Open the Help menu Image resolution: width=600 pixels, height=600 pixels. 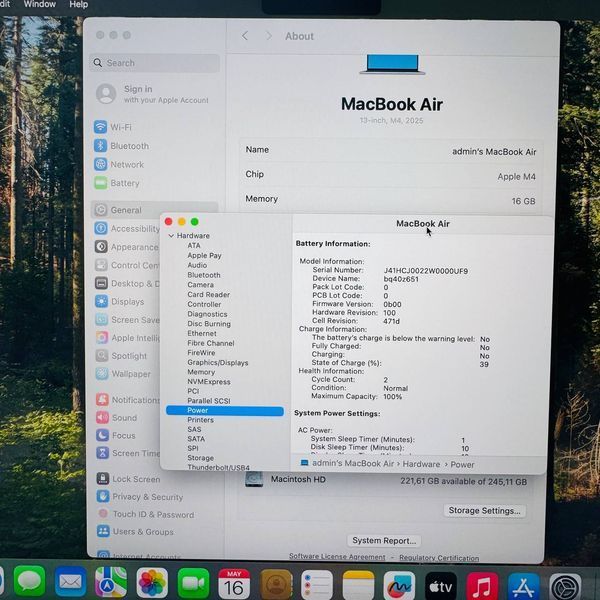click(79, 4)
